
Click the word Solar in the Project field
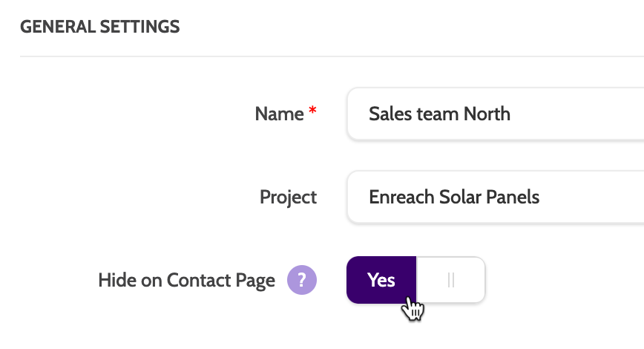tap(459, 197)
